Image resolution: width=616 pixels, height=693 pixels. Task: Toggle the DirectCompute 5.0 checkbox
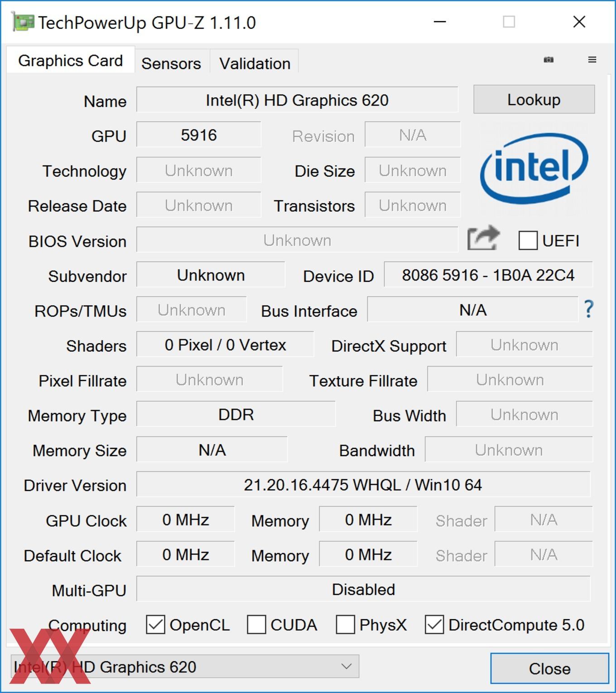pyautogui.click(x=434, y=625)
